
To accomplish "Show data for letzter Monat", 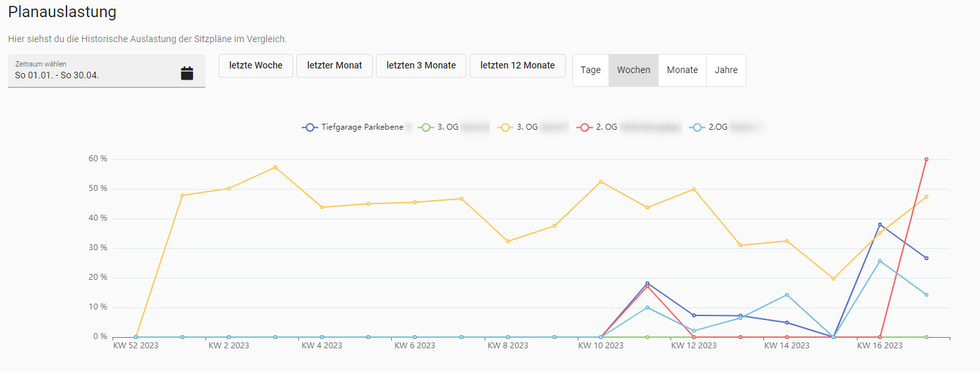I will coord(335,66).
